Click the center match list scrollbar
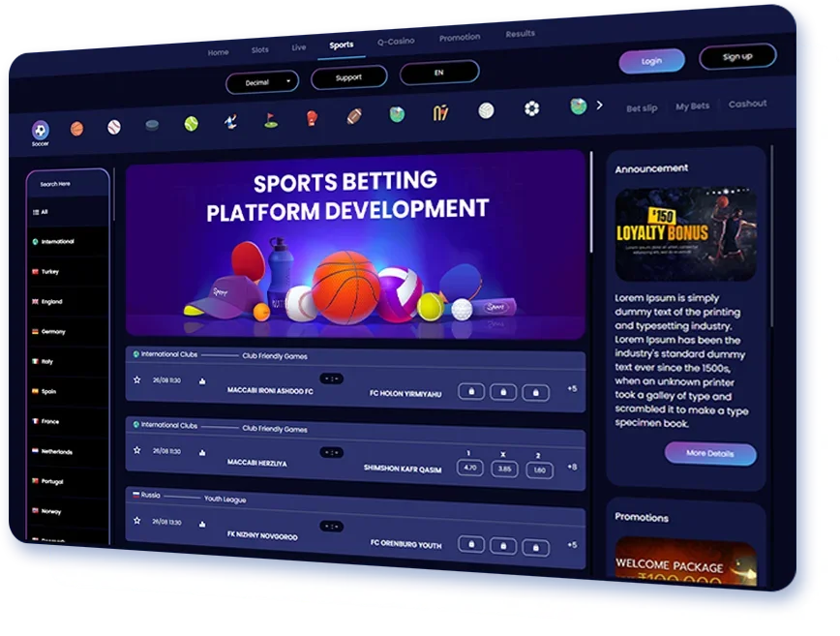The height and width of the screenshot is (636, 840). tap(591, 201)
